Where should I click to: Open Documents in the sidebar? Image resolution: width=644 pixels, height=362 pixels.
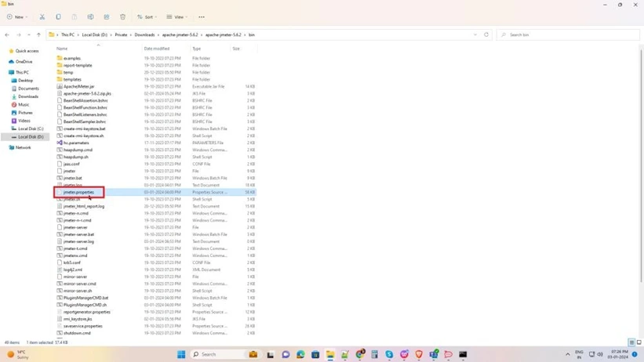25,89
